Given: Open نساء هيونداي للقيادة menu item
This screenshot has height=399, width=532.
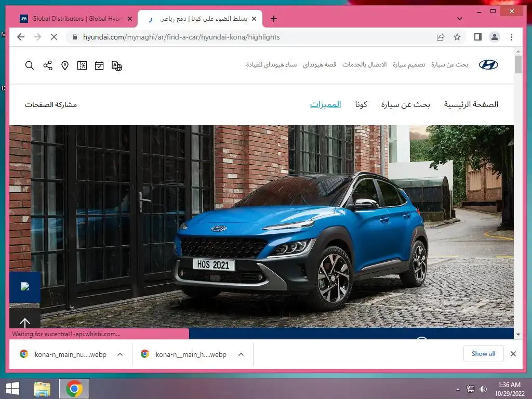Looking at the screenshot, I should click(x=271, y=64).
